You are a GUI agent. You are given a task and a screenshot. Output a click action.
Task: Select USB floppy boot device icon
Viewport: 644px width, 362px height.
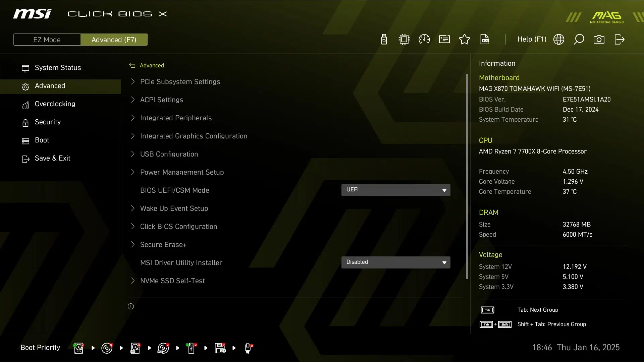coord(220,348)
